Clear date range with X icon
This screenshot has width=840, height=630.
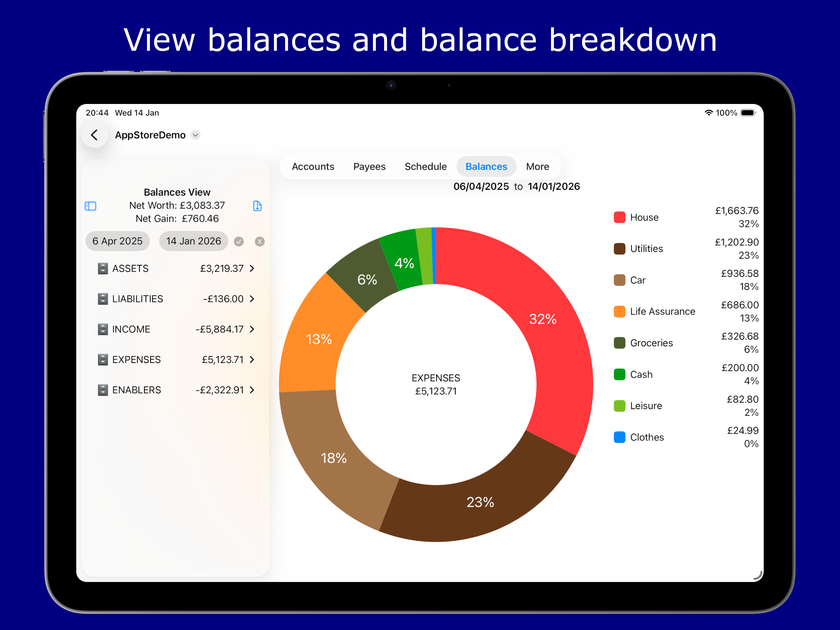click(260, 241)
